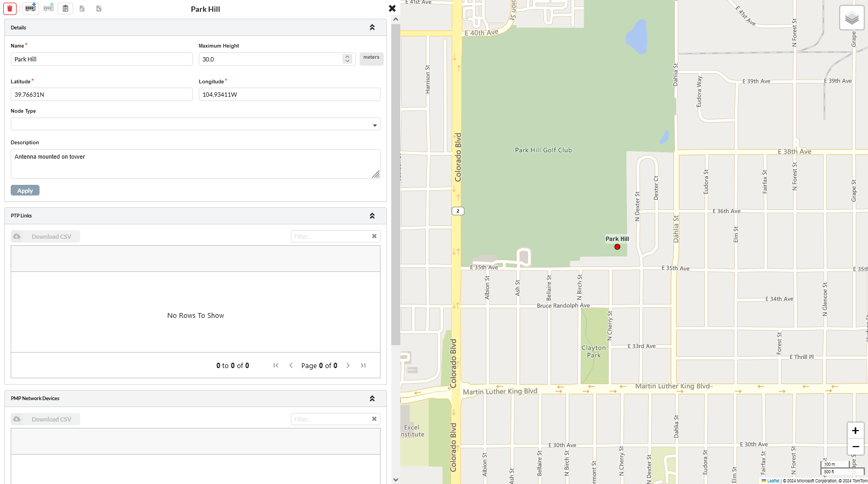Screen dimensions: 868x484
Task: Download CSV for PTP Links
Action: point(45,237)
